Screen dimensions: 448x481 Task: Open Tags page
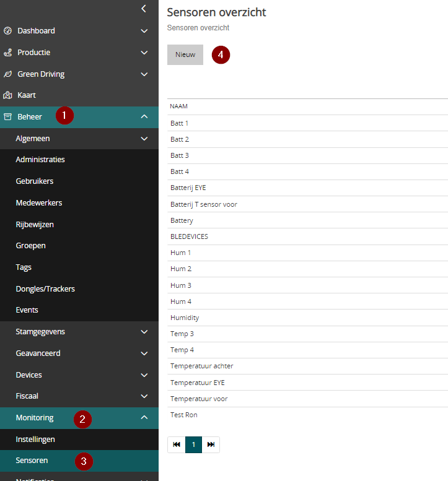(x=79, y=267)
